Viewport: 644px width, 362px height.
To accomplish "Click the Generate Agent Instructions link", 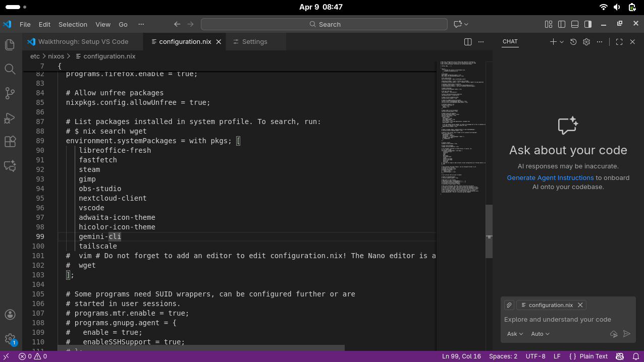I will click(550, 177).
